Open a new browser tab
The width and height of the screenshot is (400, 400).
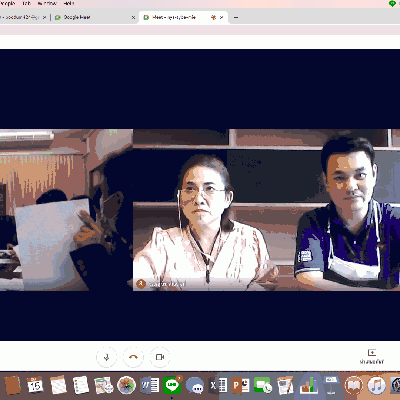click(x=236, y=17)
